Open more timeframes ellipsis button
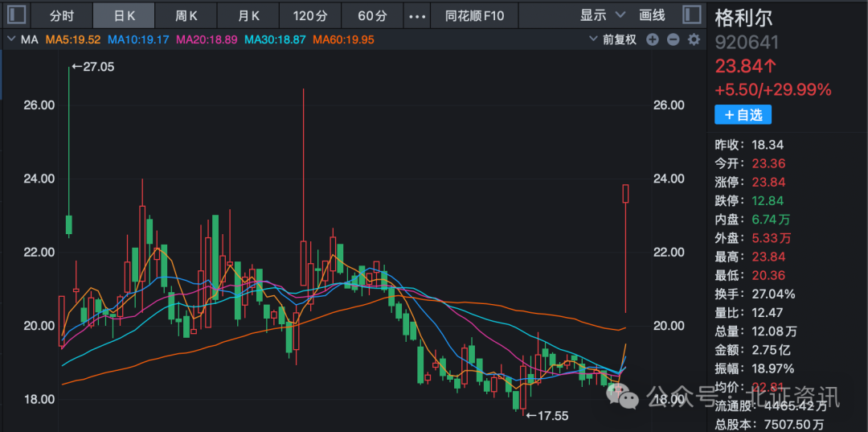Screen dimensions: 868x432 pyautogui.click(x=416, y=15)
